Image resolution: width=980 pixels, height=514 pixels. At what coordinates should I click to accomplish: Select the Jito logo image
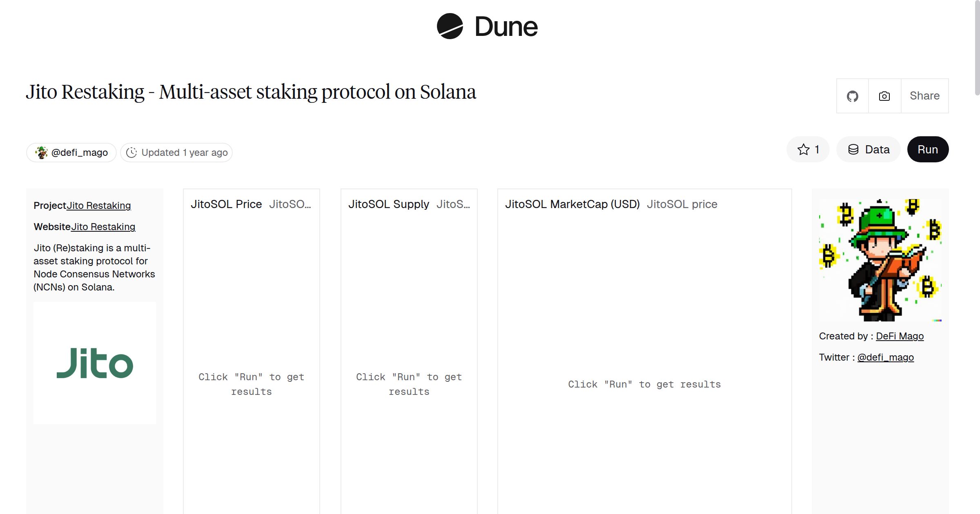94,362
